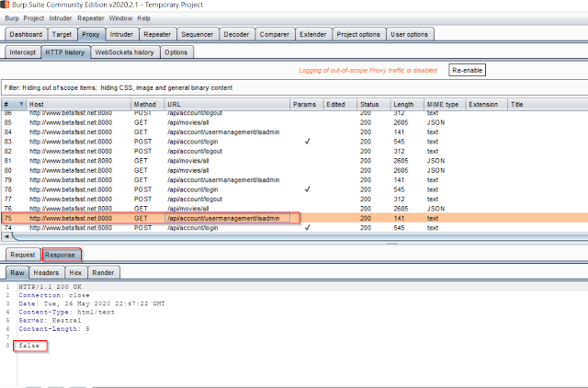
Task: Switch to the Target tab
Action: 62,34
